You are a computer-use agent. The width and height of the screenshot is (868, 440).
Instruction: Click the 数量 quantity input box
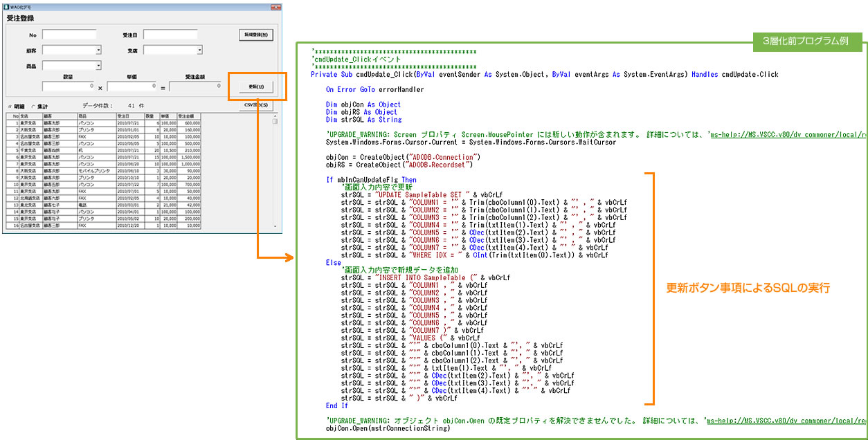pyautogui.click(x=69, y=86)
